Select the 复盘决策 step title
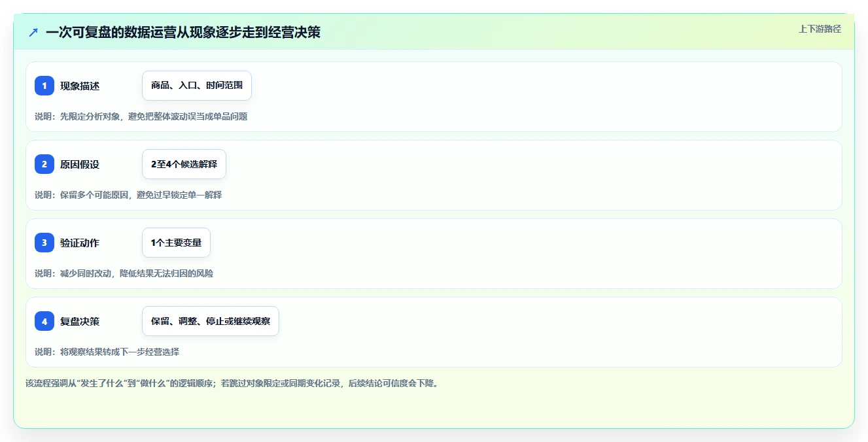The width and height of the screenshot is (868, 442). (x=80, y=321)
